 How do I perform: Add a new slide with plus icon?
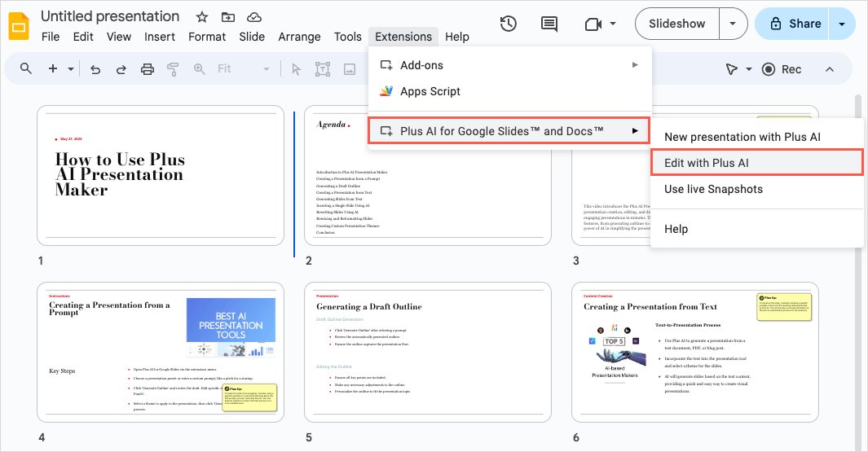pos(53,68)
